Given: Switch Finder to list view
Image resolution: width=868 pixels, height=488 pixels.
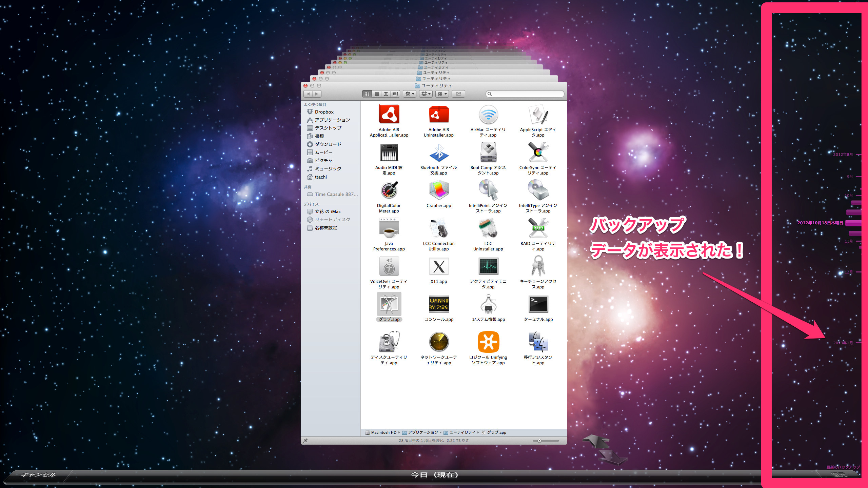Looking at the screenshot, I should point(377,94).
